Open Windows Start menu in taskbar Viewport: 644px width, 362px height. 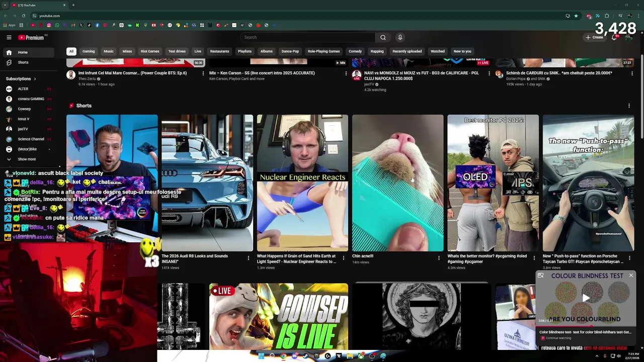click(x=261, y=356)
